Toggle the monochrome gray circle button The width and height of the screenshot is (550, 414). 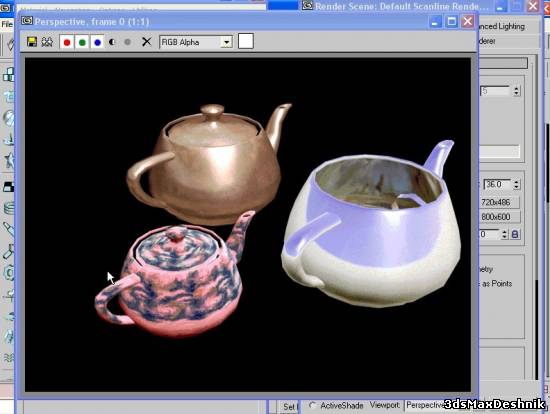[127, 42]
